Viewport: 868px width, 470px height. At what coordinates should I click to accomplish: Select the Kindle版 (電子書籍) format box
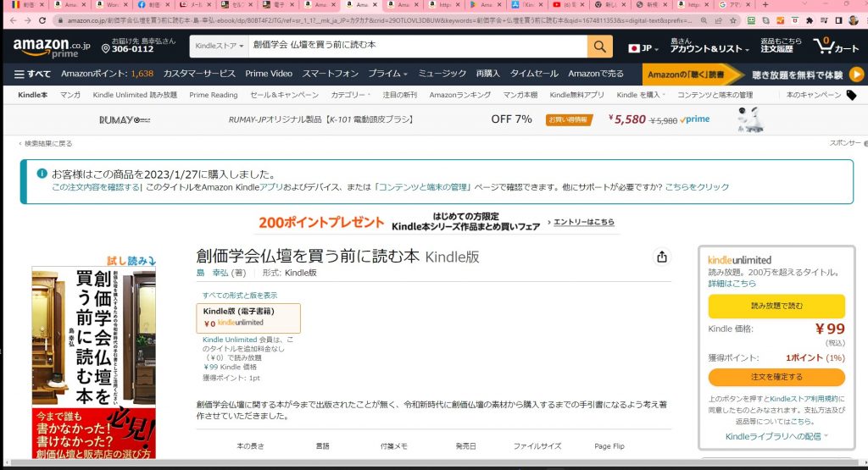point(248,318)
